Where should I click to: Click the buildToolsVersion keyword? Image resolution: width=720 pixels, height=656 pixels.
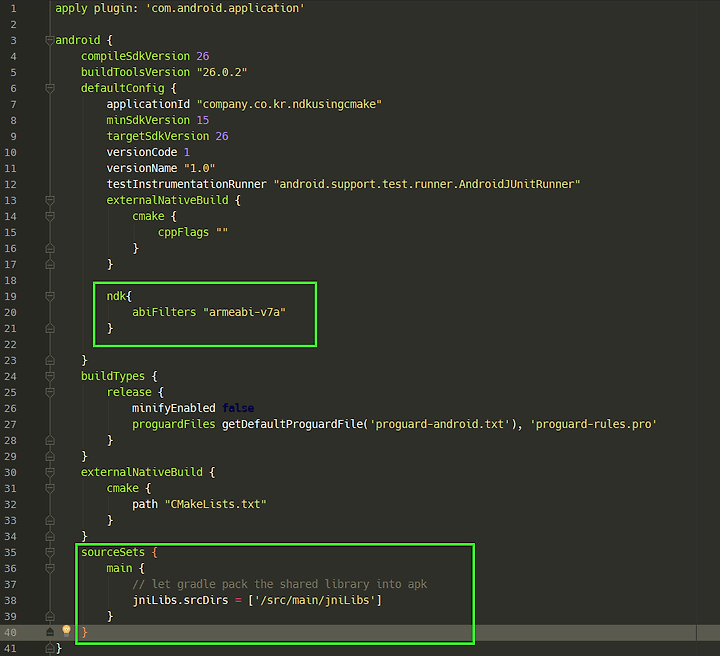pos(135,72)
